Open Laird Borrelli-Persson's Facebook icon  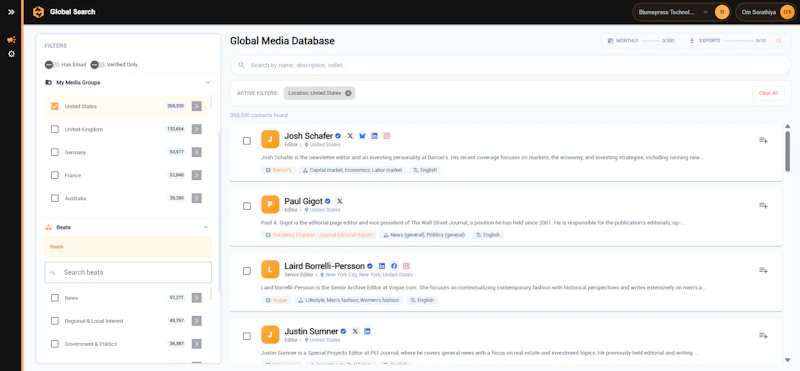tap(394, 266)
